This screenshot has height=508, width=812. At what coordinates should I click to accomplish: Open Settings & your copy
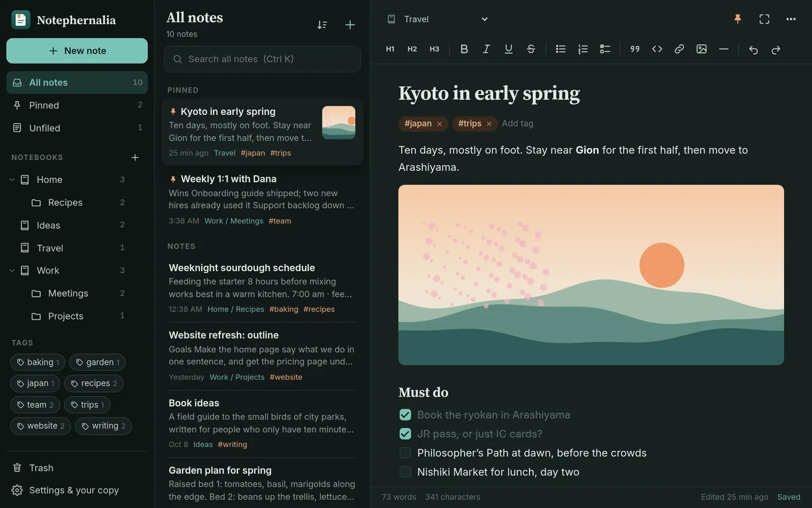[x=77, y=490]
